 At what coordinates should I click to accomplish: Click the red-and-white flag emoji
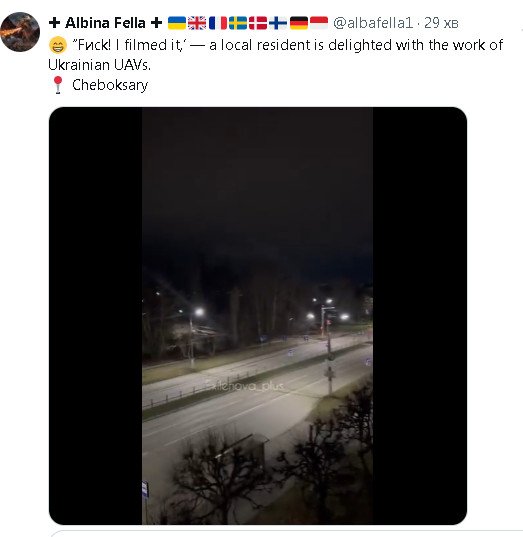[319, 23]
